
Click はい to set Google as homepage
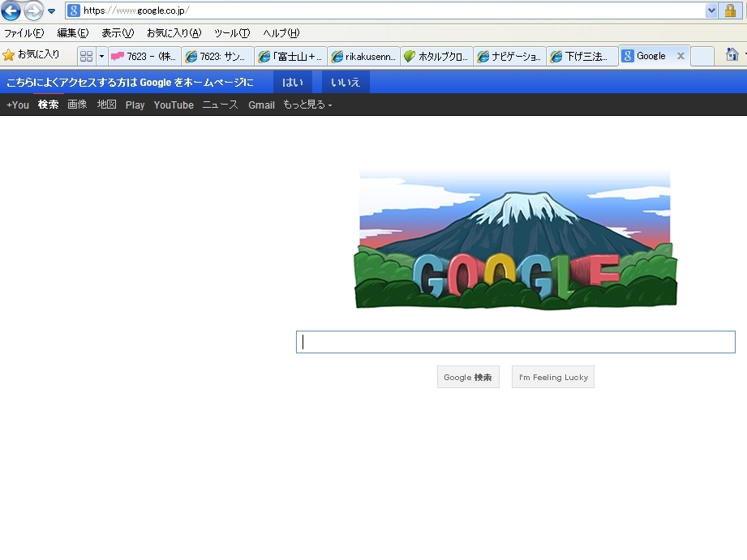pyautogui.click(x=293, y=82)
